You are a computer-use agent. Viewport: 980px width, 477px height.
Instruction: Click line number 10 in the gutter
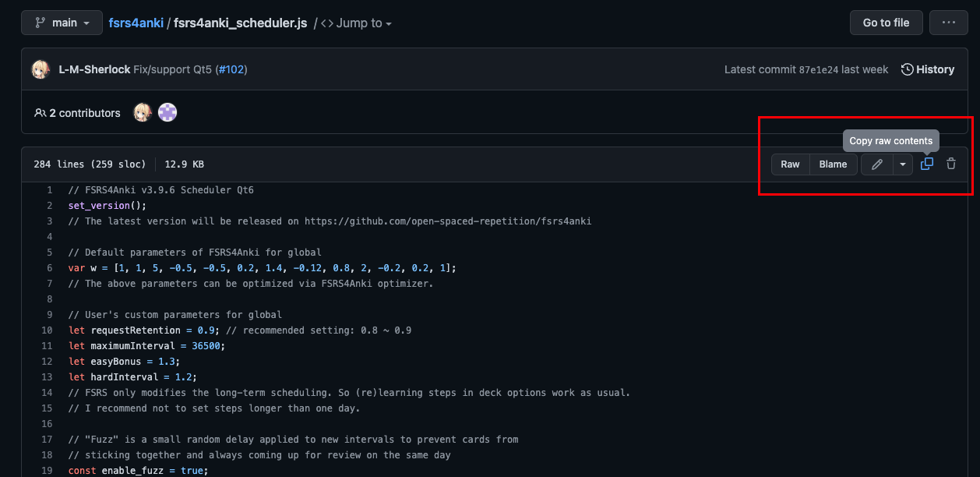[x=48, y=330]
